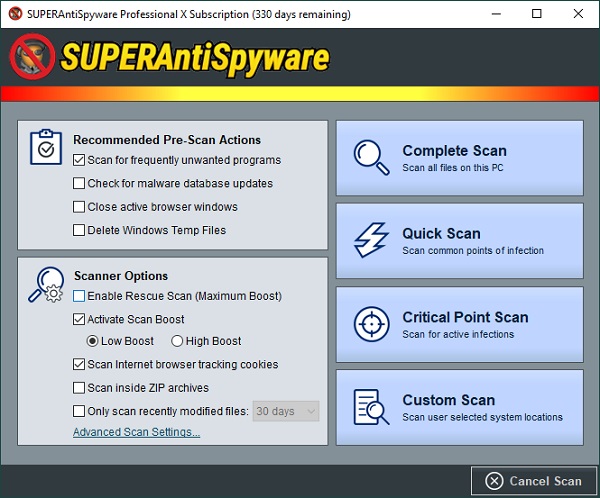Viewport: 600px width, 498px height.
Task: Click the Custom Scan document magnifier icon
Action: [371, 407]
